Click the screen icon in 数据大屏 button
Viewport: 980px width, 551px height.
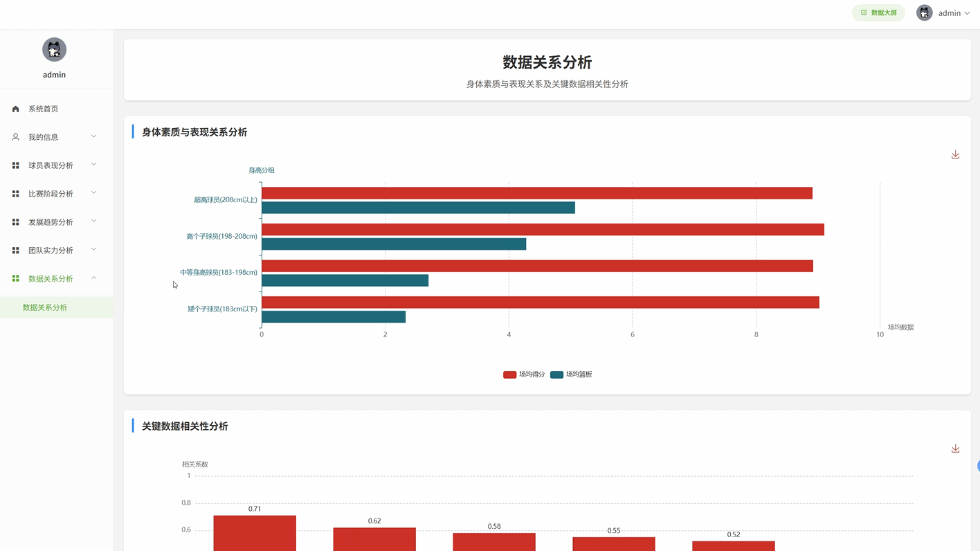[864, 12]
